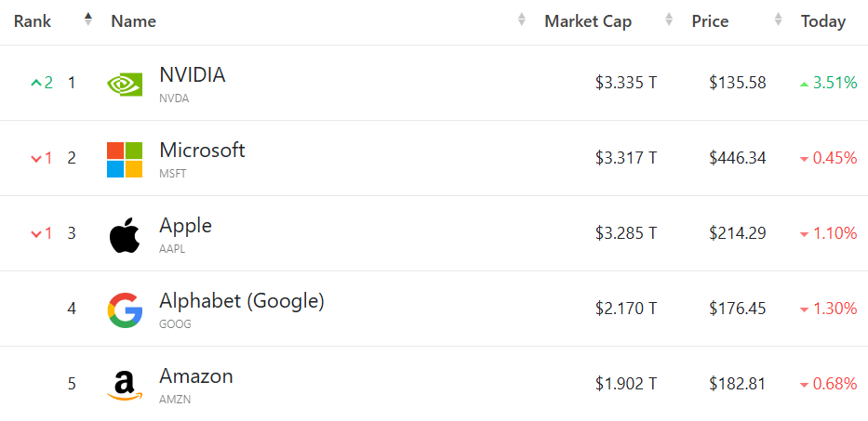Click the Microsoft logo icon
Viewport: 868px width, 421px height.
click(125, 159)
